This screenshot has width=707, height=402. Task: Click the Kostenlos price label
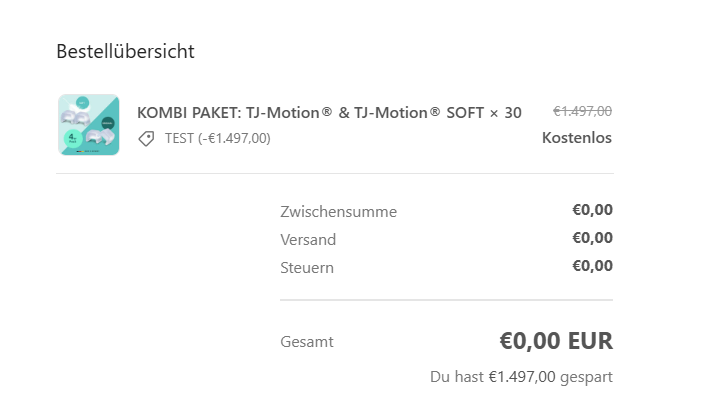click(x=577, y=137)
